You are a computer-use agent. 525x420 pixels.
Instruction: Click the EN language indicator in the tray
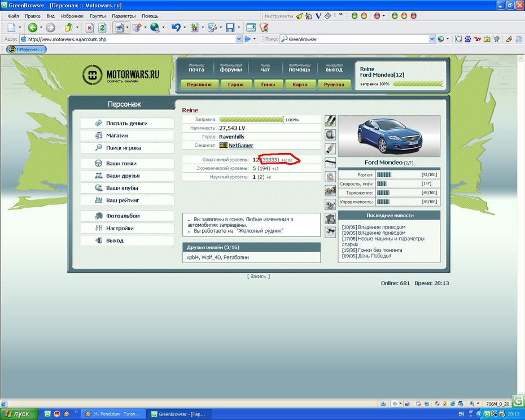461,414
